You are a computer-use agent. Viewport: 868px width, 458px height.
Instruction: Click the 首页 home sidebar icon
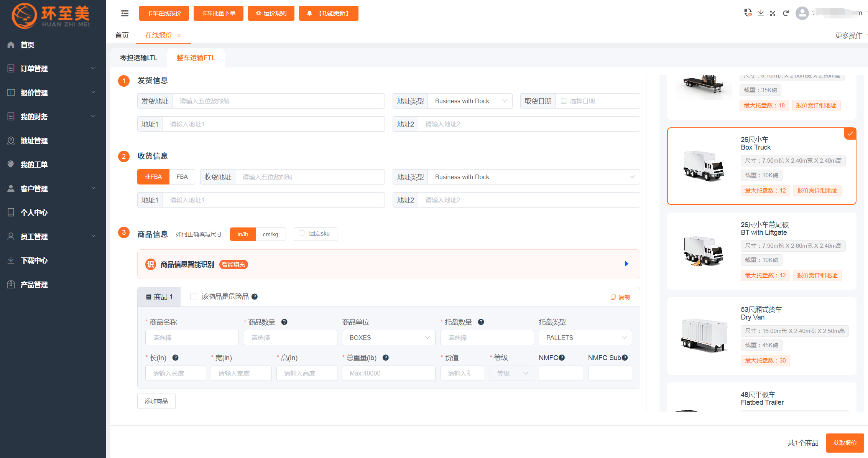(x=11, y=45)
